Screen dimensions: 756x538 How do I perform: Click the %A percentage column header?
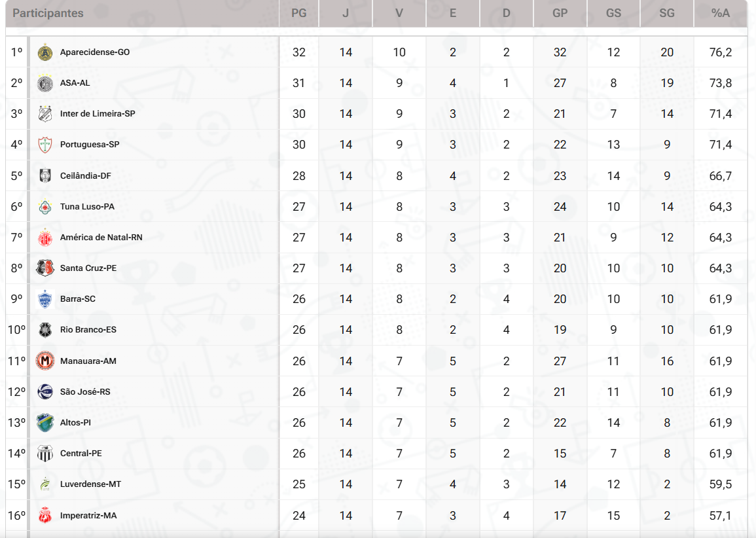[x=721, y=13]
